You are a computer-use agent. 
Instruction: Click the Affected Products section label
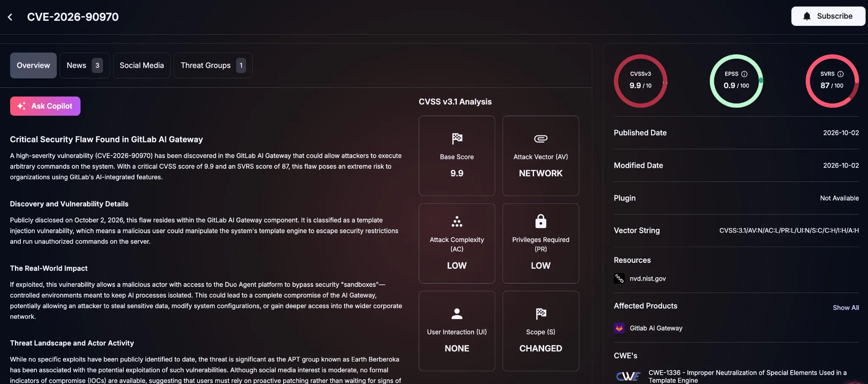(645, 306)
